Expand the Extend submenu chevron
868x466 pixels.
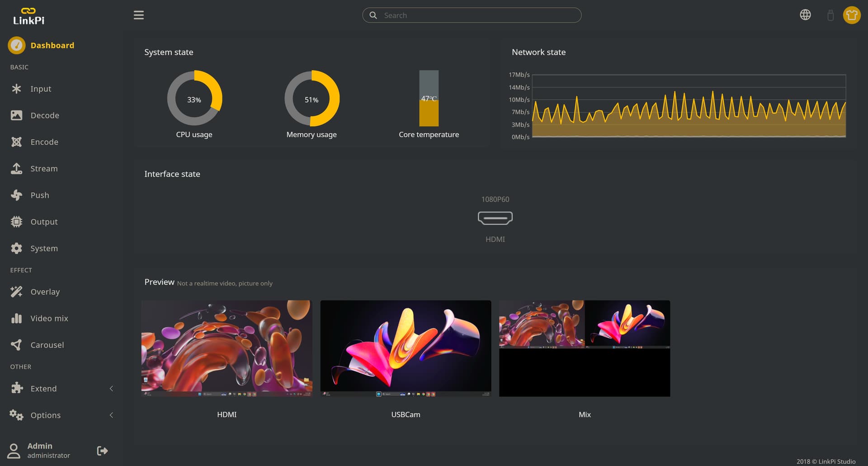(111, 389)
